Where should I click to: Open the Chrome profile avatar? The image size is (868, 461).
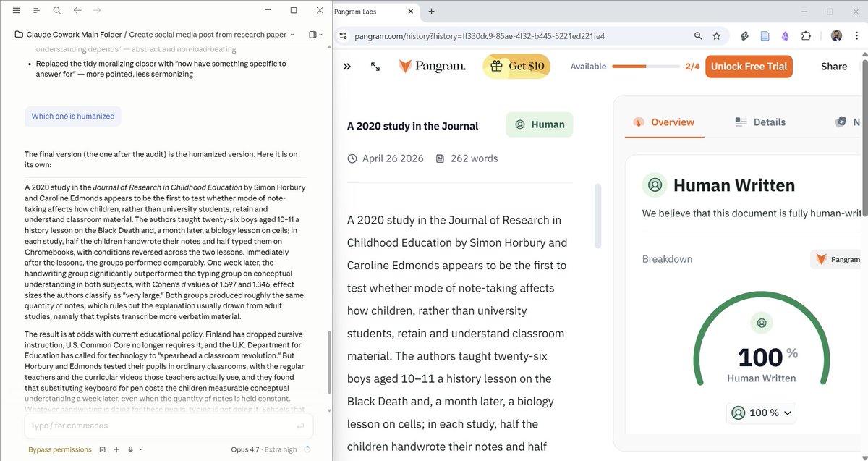click(x=836, y=35)
